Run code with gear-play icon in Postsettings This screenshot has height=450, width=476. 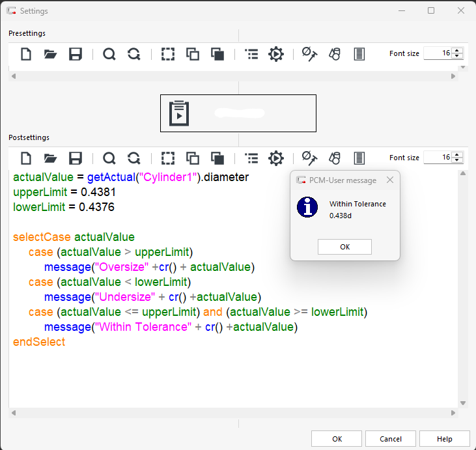[276, 158]
